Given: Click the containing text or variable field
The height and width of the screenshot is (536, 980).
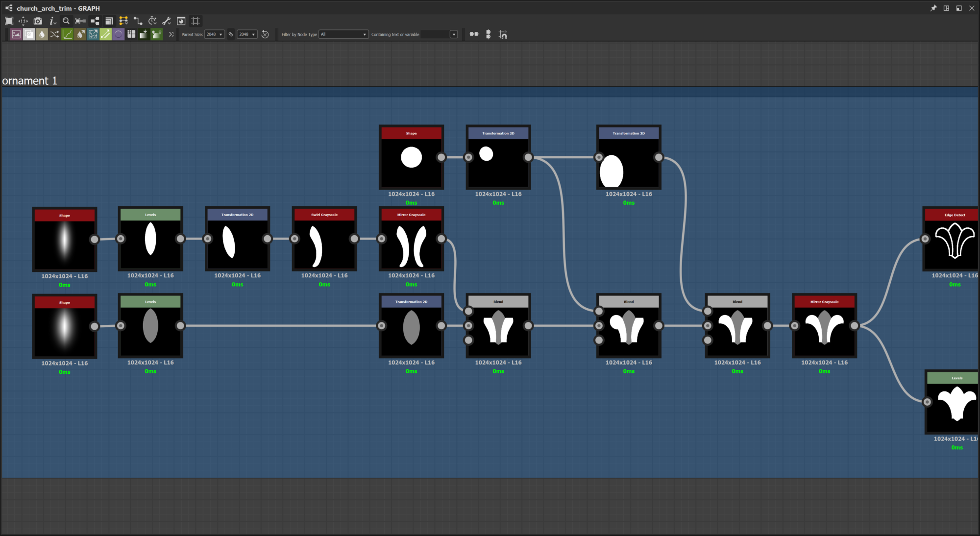Looking at the screenshot, I should [435, 34].
